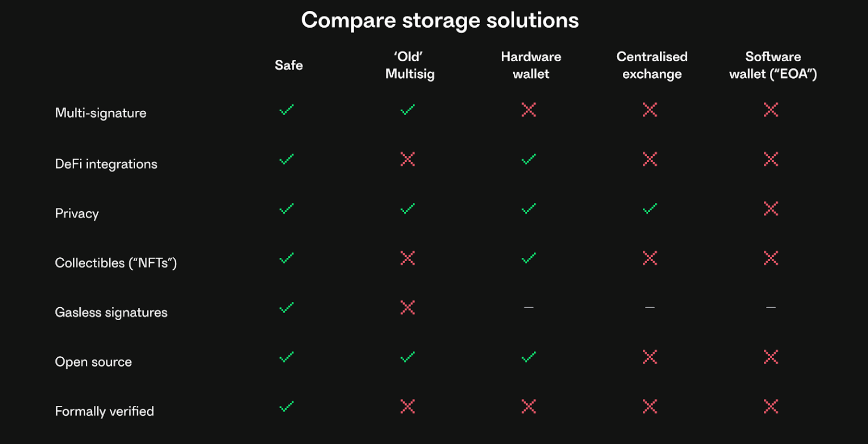The width and height of the screenshot is (868, 444).
Task: Click the Centralised exchange column header
Action: (x=652, y=65)
